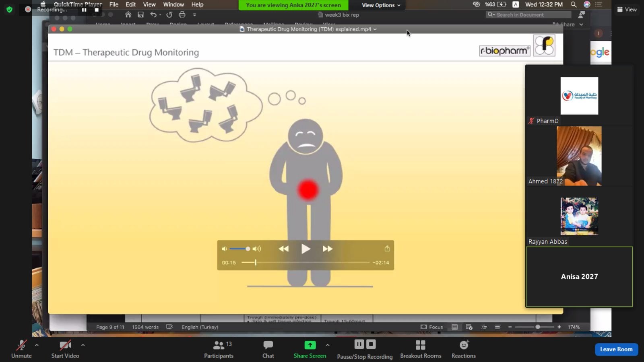
Task: Expand audio options arrow beside Unmute
Action: pyautogui.click(x=37, y=345)
